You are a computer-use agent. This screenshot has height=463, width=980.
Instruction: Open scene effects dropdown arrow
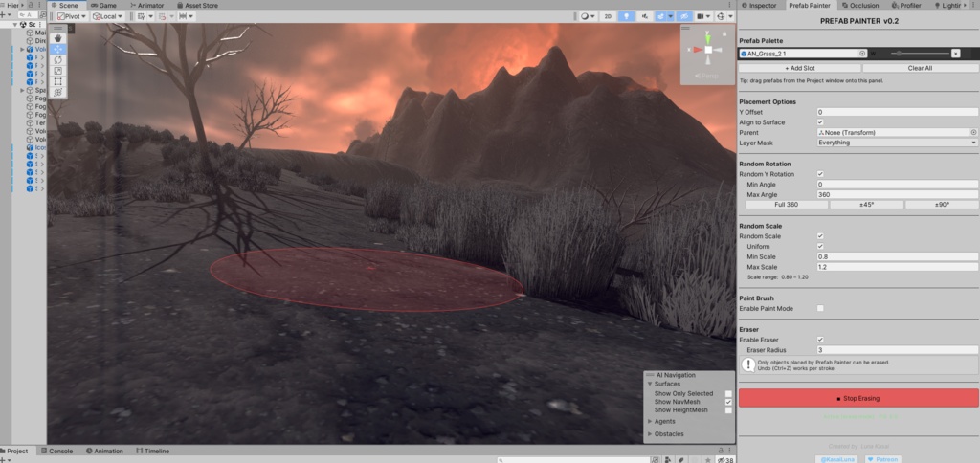[670, 16]
